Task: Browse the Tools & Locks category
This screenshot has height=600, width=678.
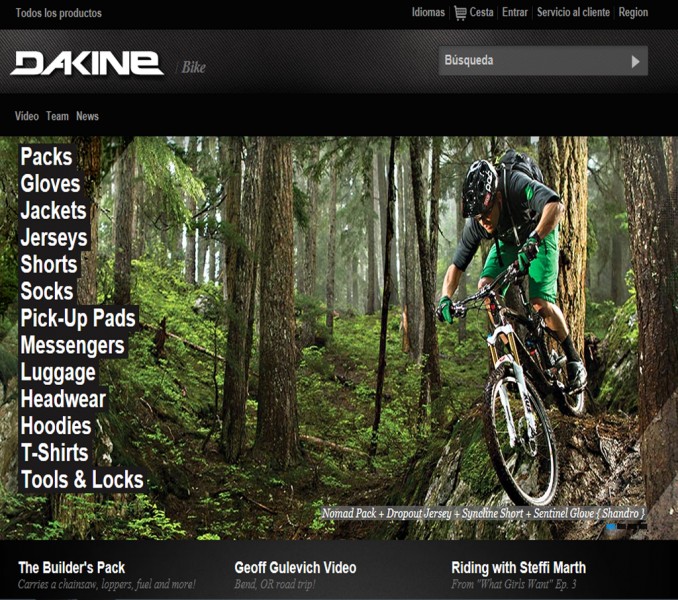Action: click(82, 479)
